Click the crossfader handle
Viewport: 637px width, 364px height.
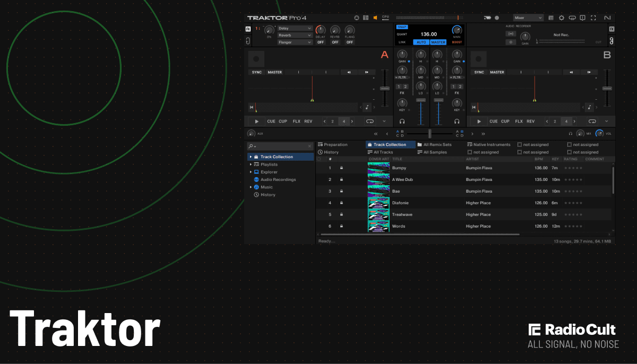pos(429,133)
